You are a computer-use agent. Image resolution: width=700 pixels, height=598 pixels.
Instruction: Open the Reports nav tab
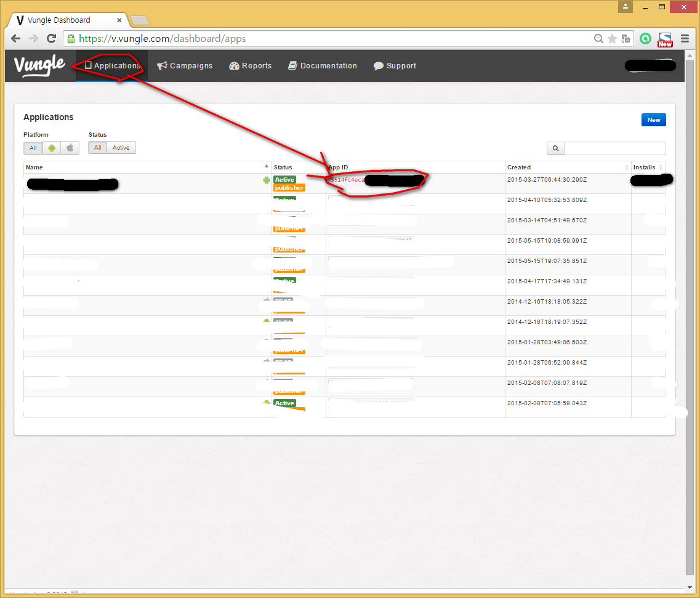pos(250,66)
